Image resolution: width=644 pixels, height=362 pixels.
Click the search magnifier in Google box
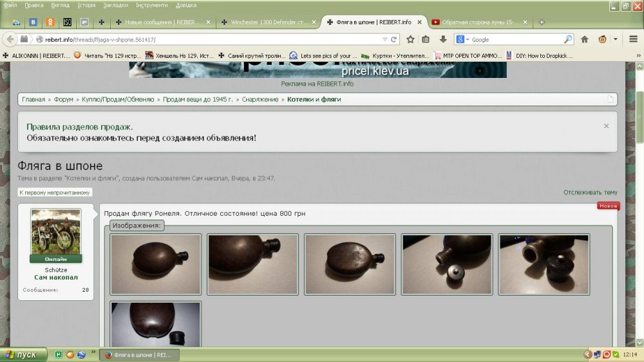(568, 39)
